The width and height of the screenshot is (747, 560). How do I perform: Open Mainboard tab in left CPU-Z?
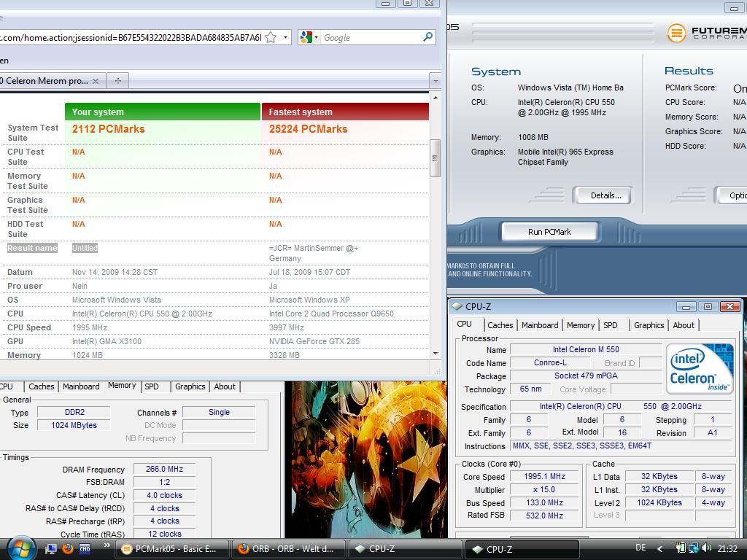[x=81, y=386]
